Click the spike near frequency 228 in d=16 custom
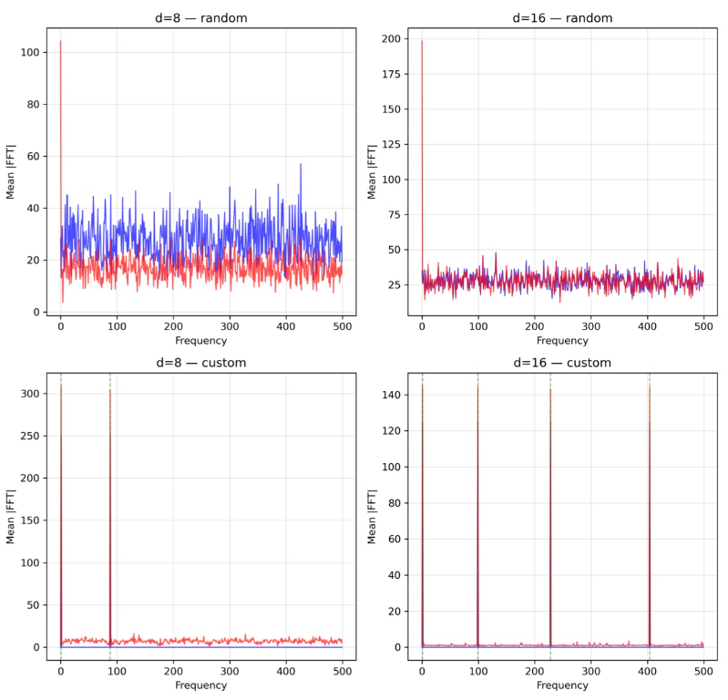The image size is (728, 700). tap(550, 516)
